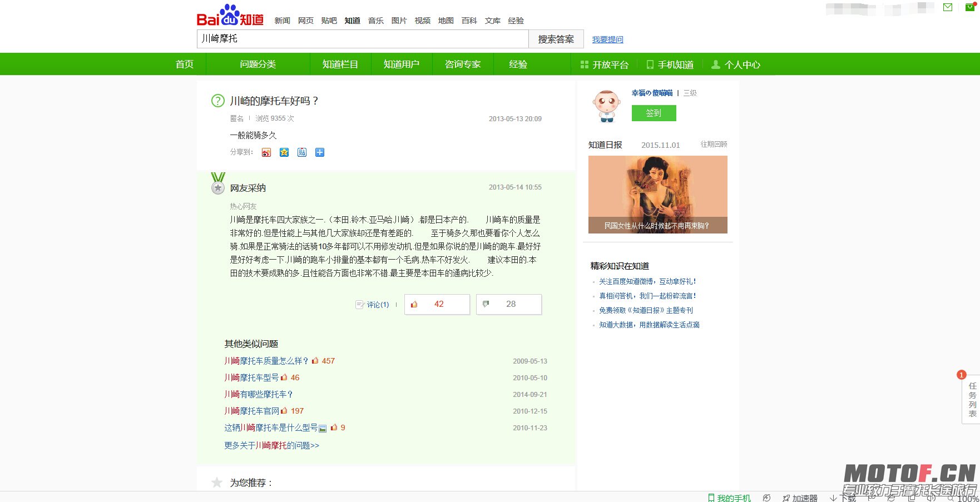Screen dimensions: 980x502
Task: Click username 幸福の傻喵喵
Action: [652, 93]
